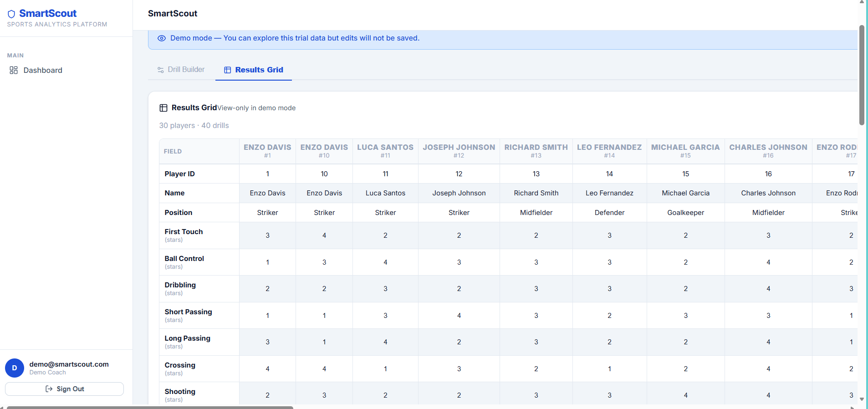Click Charles Johnson's Midfielder position cell

pyautogui.click(x=768, y=213)
